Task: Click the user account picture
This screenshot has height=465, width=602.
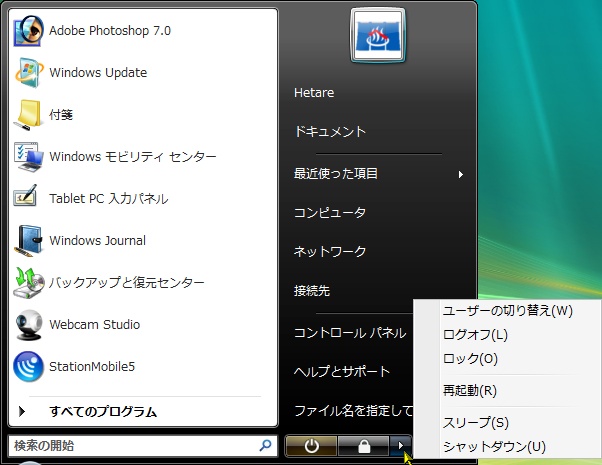Action: (x=378, y=35)
